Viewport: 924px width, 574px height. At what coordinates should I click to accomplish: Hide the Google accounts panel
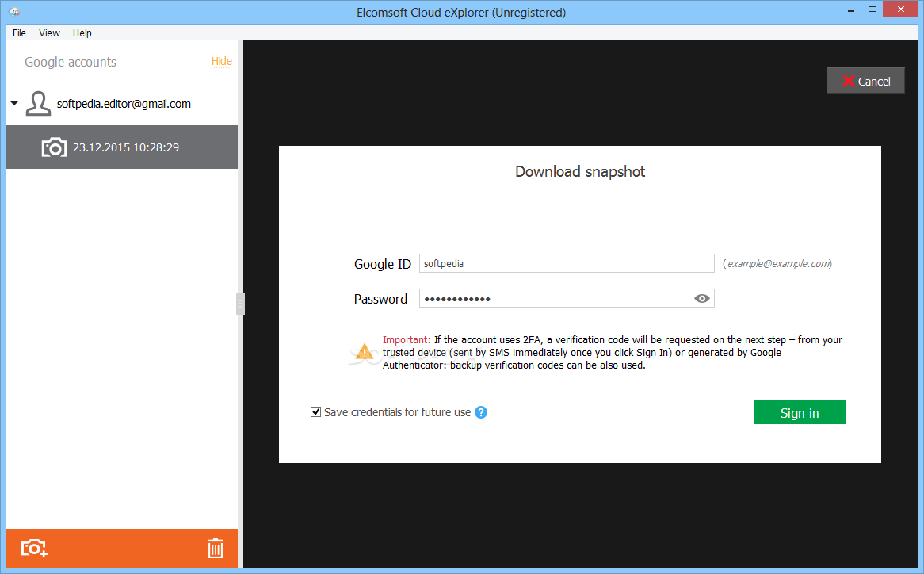pyautogui.click(x=222, y=61)
